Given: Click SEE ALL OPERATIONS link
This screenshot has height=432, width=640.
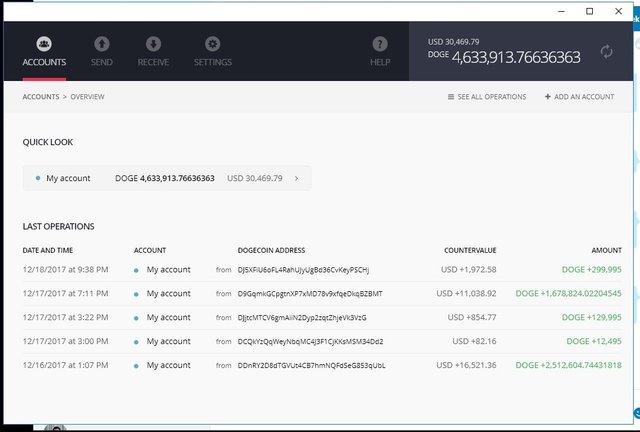Looking at the screenshot, I should tap(491, 97).
